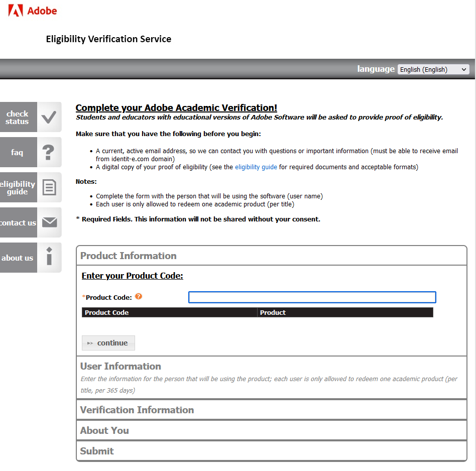Viewport: 476px width, 471px height.
Task: Expand the Product Information section header
Action: coord(272,256)
